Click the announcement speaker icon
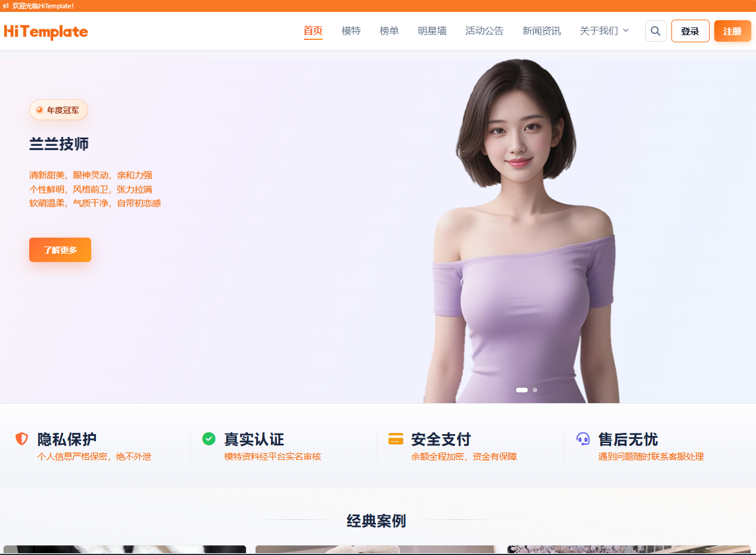The height and width of the screenshot is (555, 756). pyautogui.click(x=7, y=5)
